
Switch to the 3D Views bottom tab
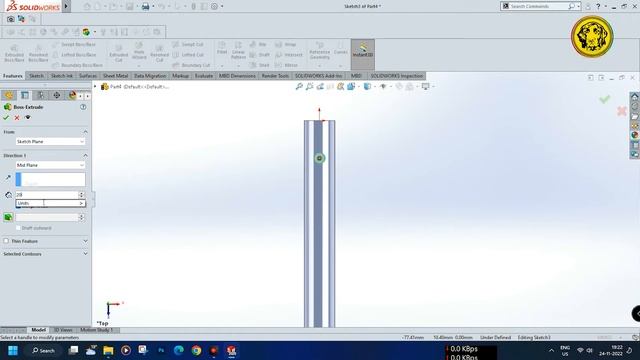63,330
